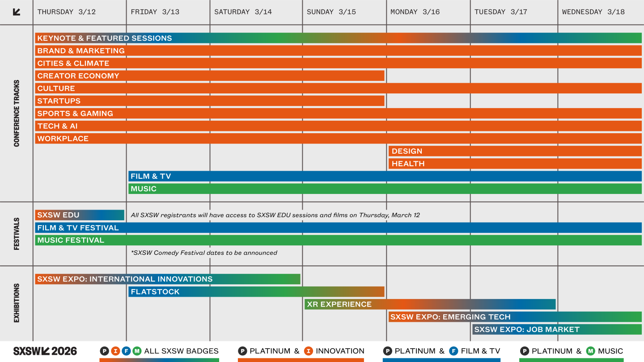This screenshot has height=362, width=644.
Task: Open the Culture track bar
Action: 339,88
